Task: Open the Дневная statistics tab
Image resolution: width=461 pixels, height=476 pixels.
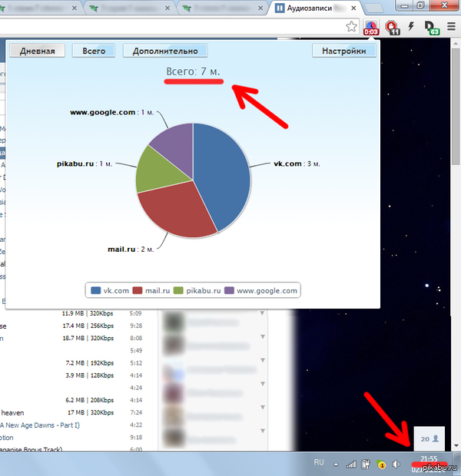Action: (x=37, y=51)
